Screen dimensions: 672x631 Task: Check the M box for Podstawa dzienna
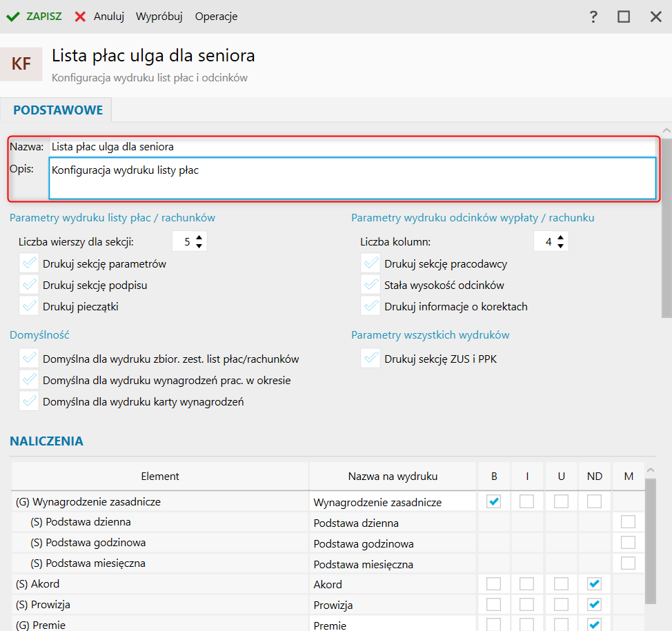(x=628, y=522)
